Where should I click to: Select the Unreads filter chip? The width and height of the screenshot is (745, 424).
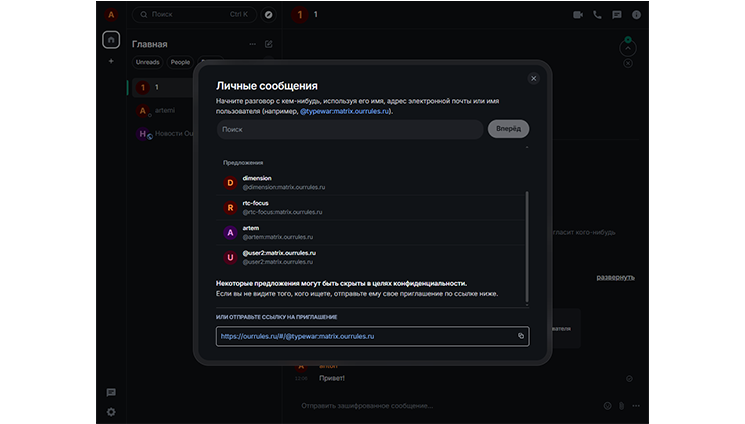tap(147, 62)
